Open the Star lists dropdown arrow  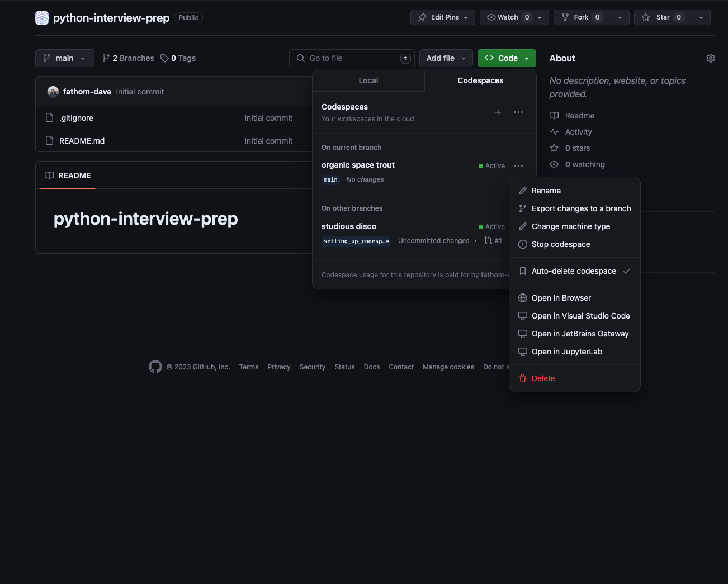coord(701,17)
